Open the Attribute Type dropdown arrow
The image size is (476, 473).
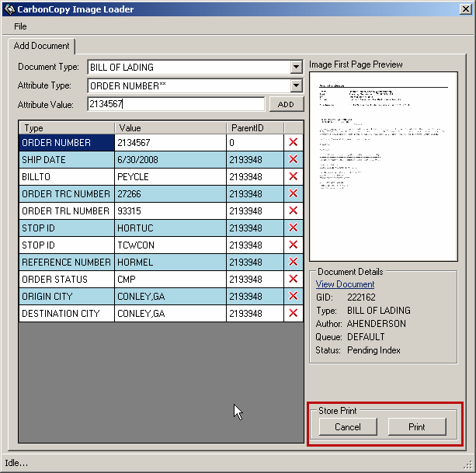click(296, 85)
